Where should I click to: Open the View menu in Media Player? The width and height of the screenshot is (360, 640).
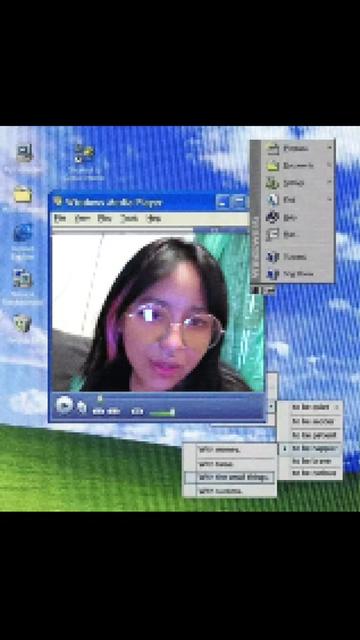pyautogui.click(x=82, y=218)
